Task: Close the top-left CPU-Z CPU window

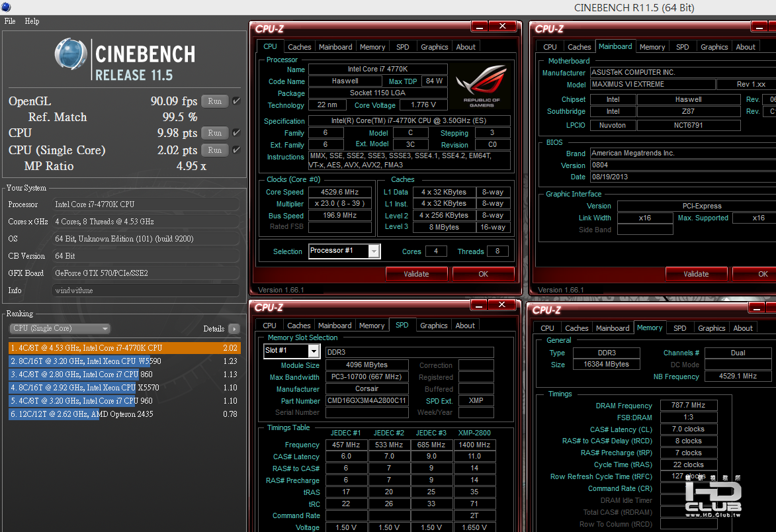Action: [502, 26]
